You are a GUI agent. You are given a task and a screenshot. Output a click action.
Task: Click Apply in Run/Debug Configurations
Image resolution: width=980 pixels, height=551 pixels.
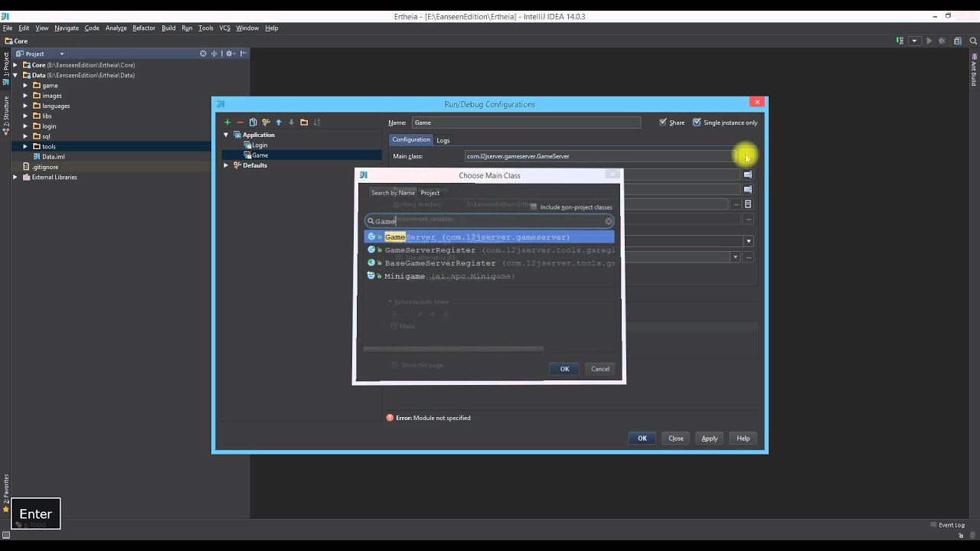click(710, 439)
